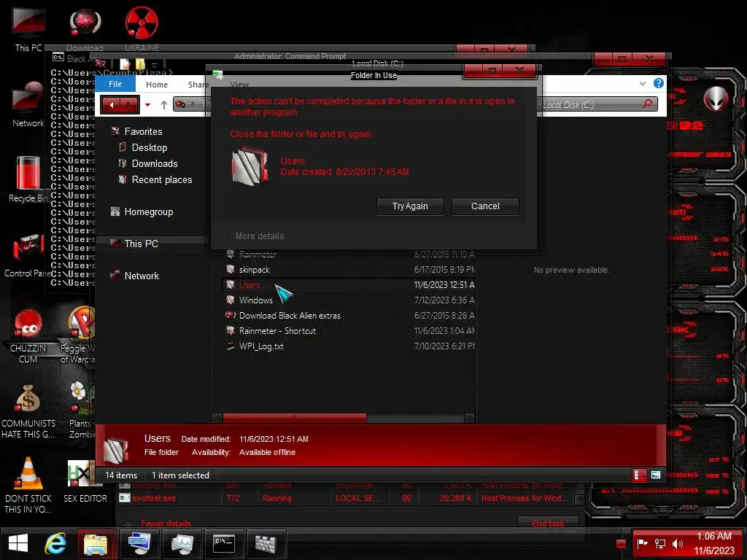
Task: Open the VLC cone DONT STICK desktop icon
Action: point(28,485)
